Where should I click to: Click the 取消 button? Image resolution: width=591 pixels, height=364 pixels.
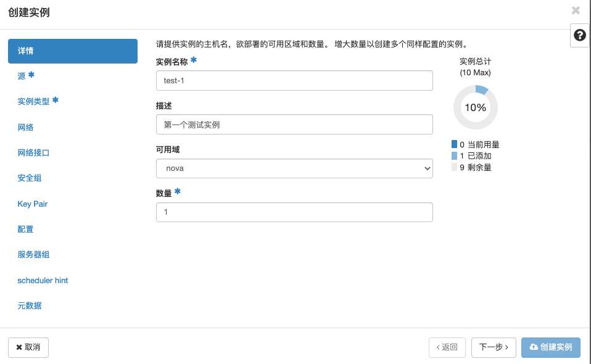coord(28,347)
